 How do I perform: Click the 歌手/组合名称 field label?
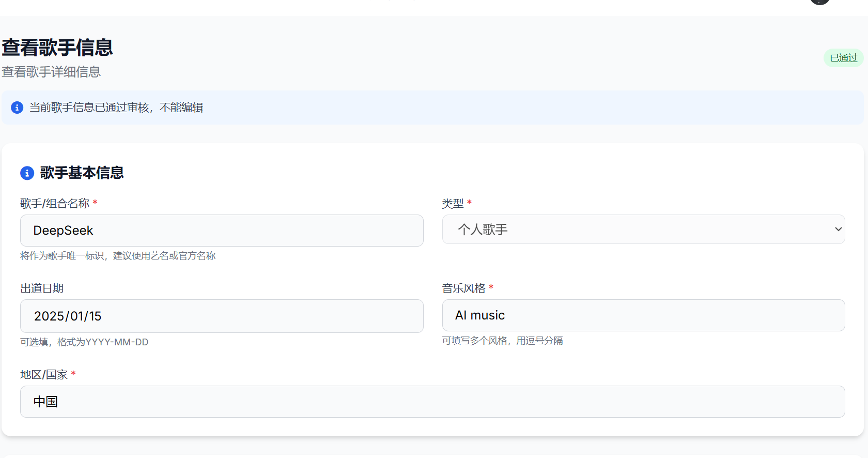click(55, 204)
